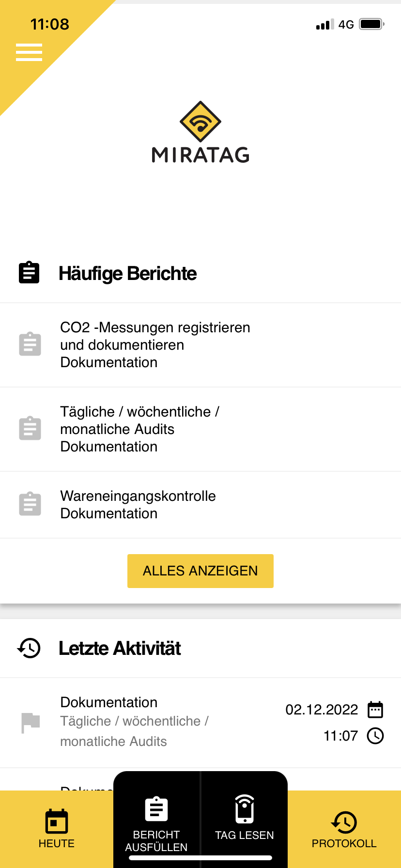401x868 pixels.
Task: Click the time 11:07 in activity row
Action: (340, 736)
